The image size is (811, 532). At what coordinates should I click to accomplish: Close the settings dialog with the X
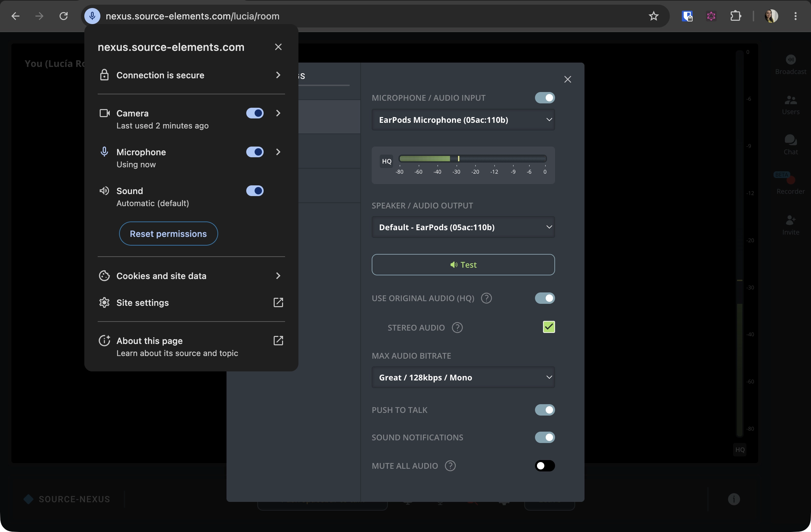(567, 79)
